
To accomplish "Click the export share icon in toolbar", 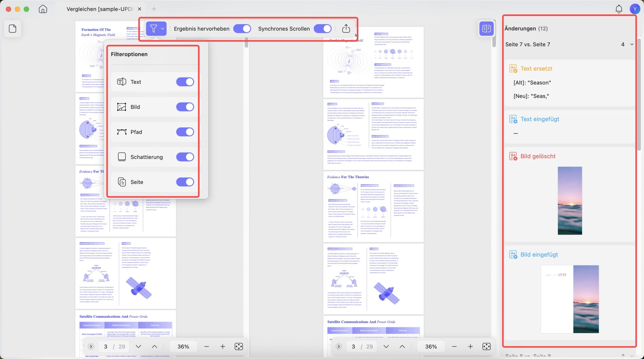I will tap(346, 29).
